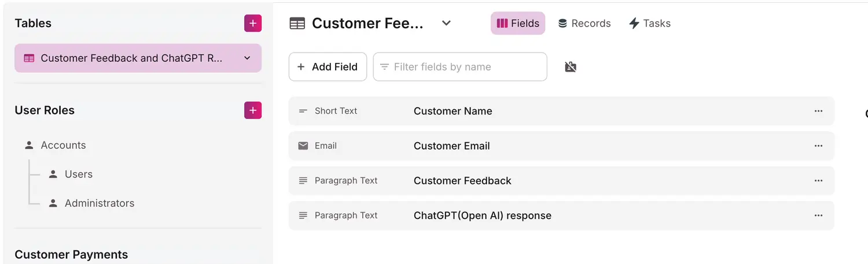Open the three-dot menu for Customer Email
The image size is (868, 264).
click(x=818, y=146)
